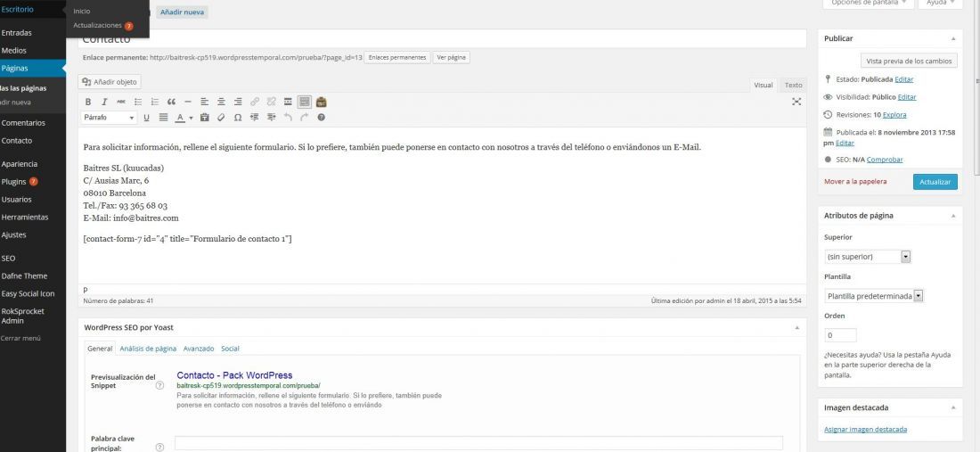Image resolution: width=980 pixels, height=452 pixels.
Task: Remove link with unlink icon
Action: pos(271,102)
